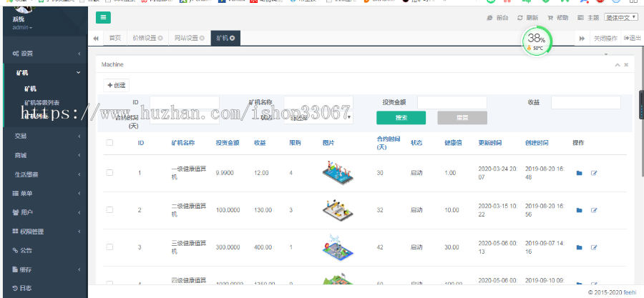Click the edit icon for row ID 3

pyautogui.click(x=594, y=247)
